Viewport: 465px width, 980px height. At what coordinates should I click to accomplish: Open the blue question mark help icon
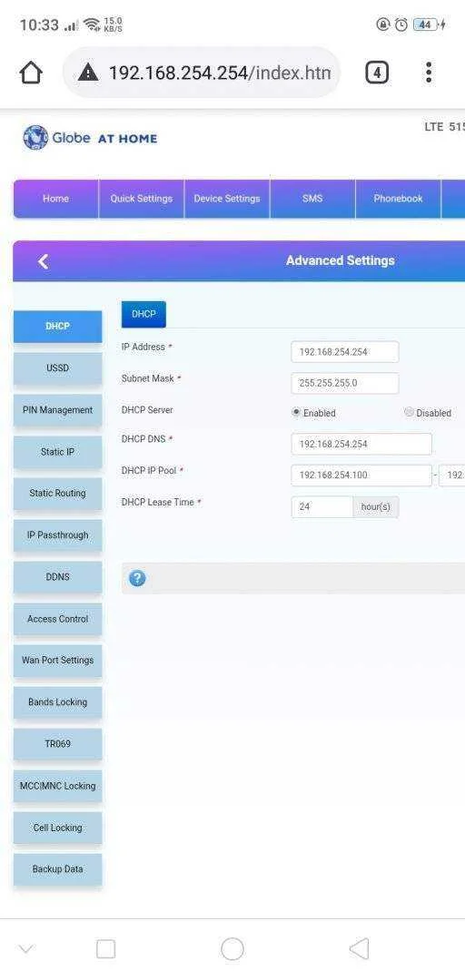click(x=137, y=578)
